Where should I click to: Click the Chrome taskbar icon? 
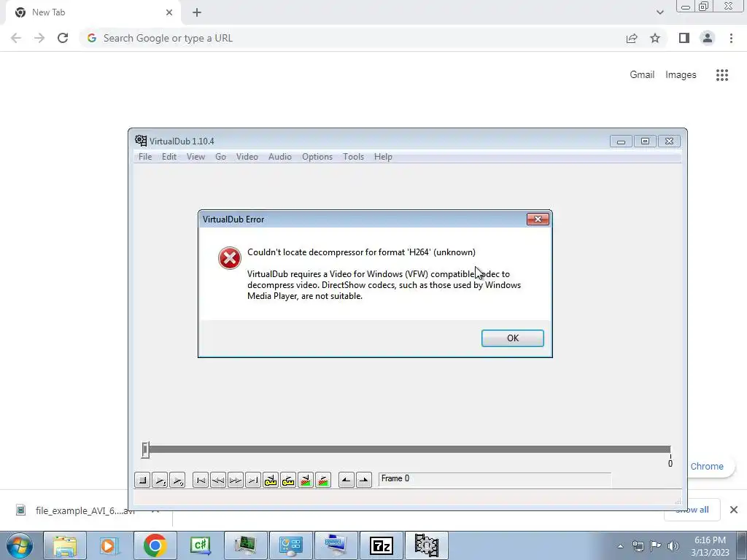coord(155,545)
